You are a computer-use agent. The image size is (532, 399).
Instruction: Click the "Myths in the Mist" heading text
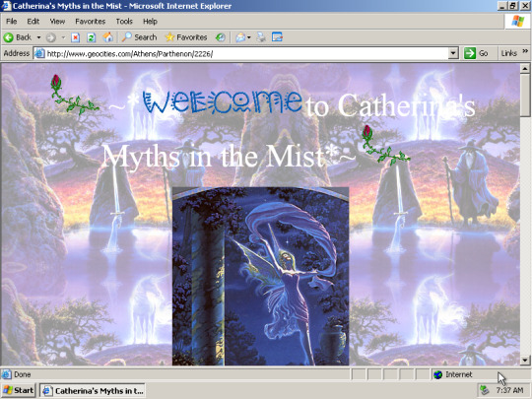click(x=213, y=156)
